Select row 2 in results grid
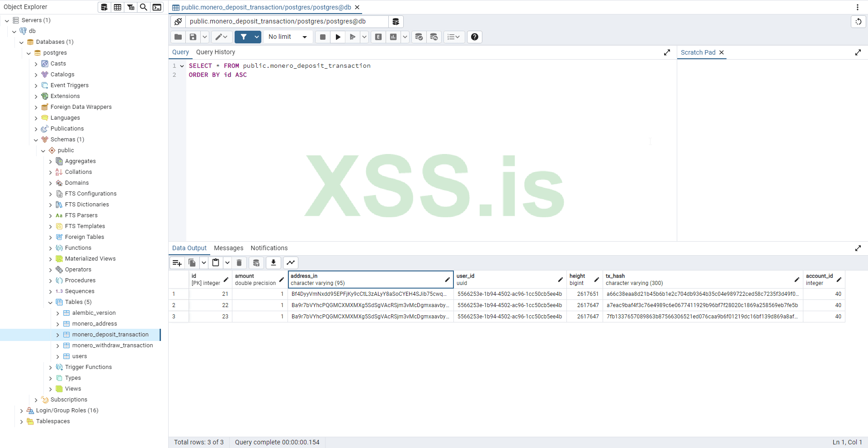The width and height of the screenshot is (868, 448). (179, 305)
